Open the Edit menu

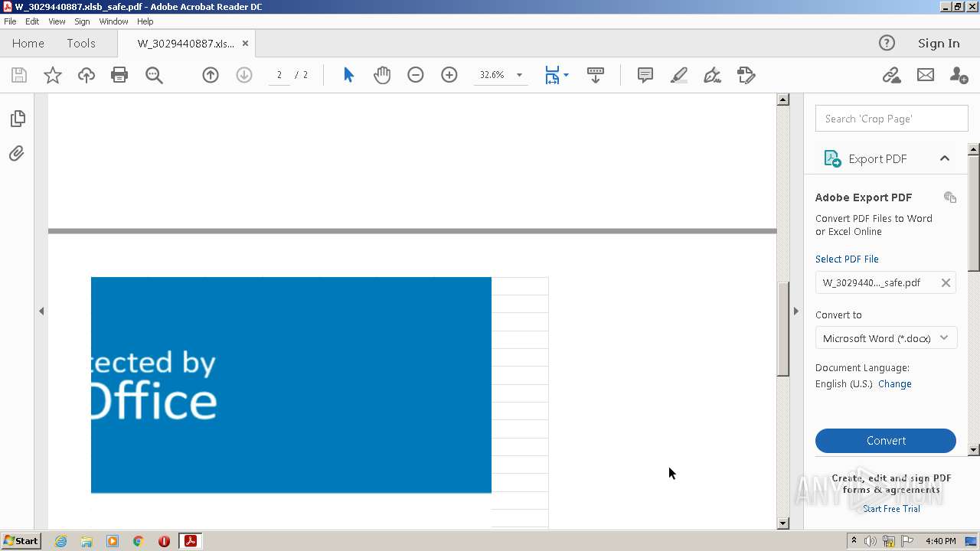pyautogui.click(x=32, y=21)
